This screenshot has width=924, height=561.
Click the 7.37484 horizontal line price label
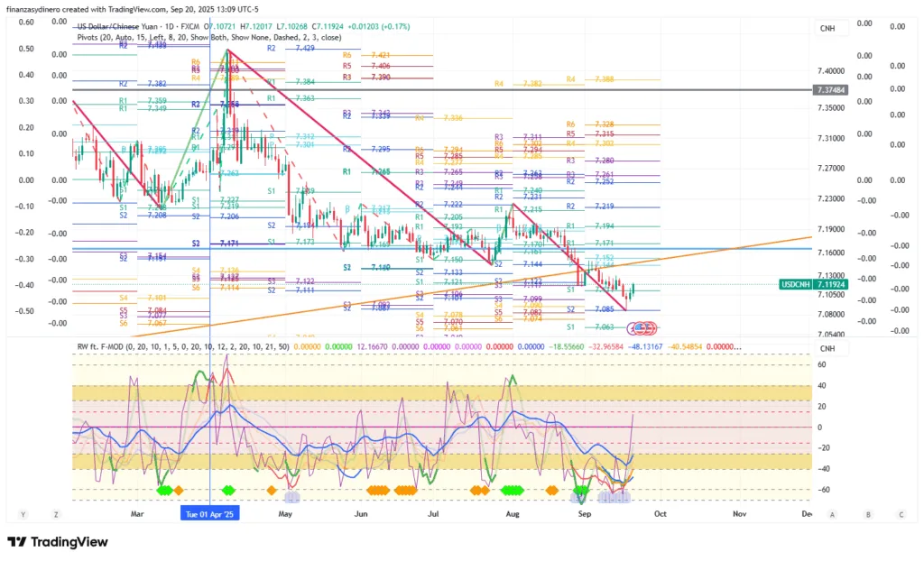(x=830, y=90)
